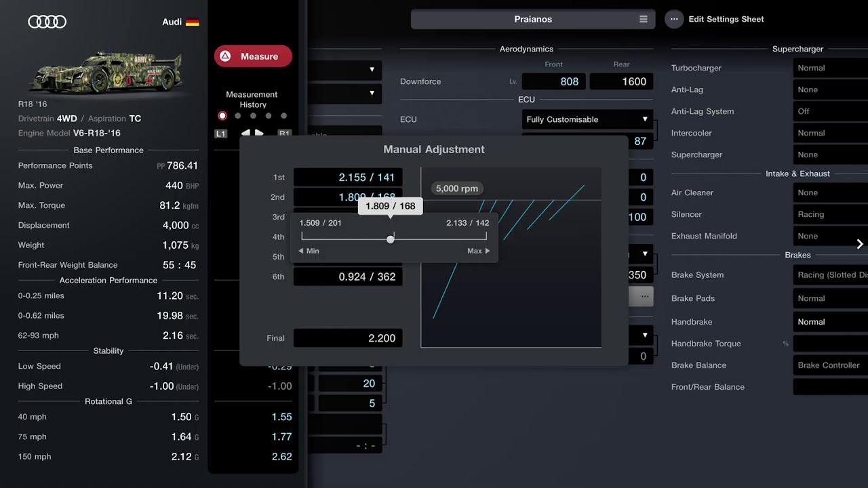Click the Weight 1,075 kg value
868x488 pixels.
pyautogui.click(x=180, y=245)
